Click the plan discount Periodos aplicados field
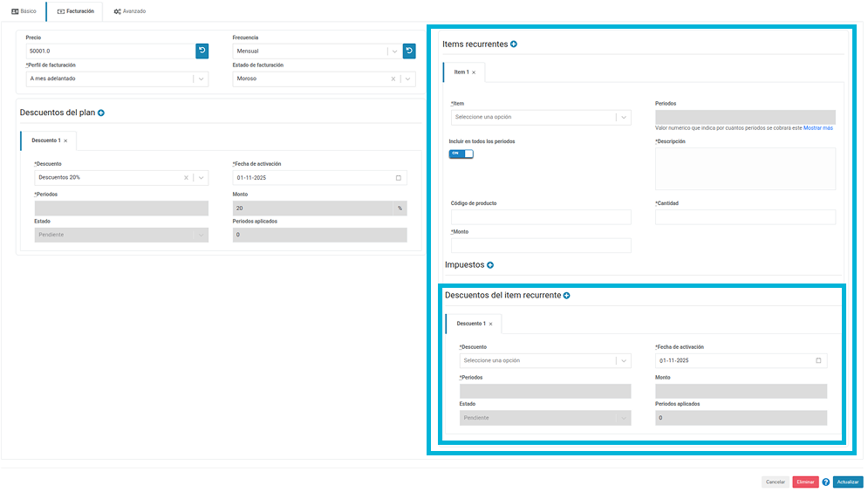The image size is (868, 492). (x=319, y=235)
